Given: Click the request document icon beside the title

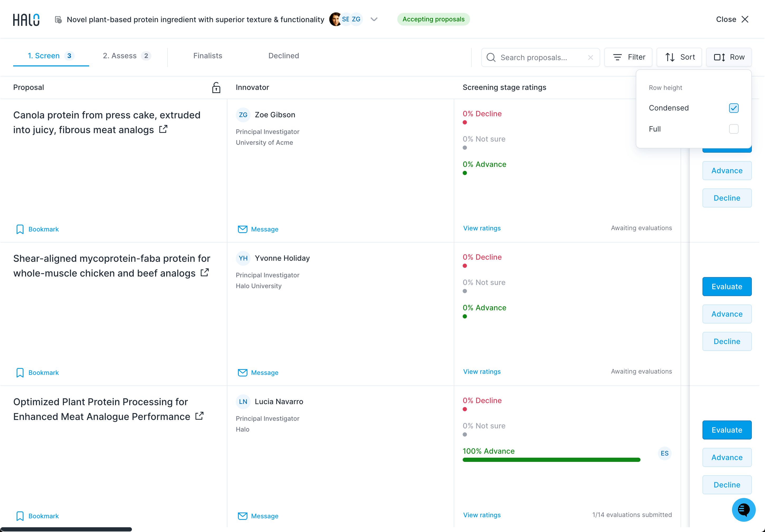Looking at the screenshot, I should point(58,20).
